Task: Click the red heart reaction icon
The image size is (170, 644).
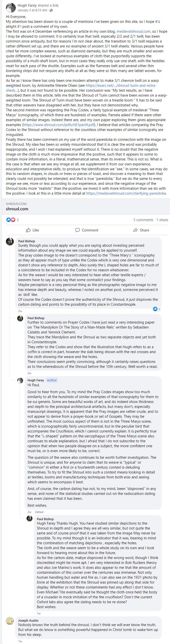Action: [x=13, y=219]
